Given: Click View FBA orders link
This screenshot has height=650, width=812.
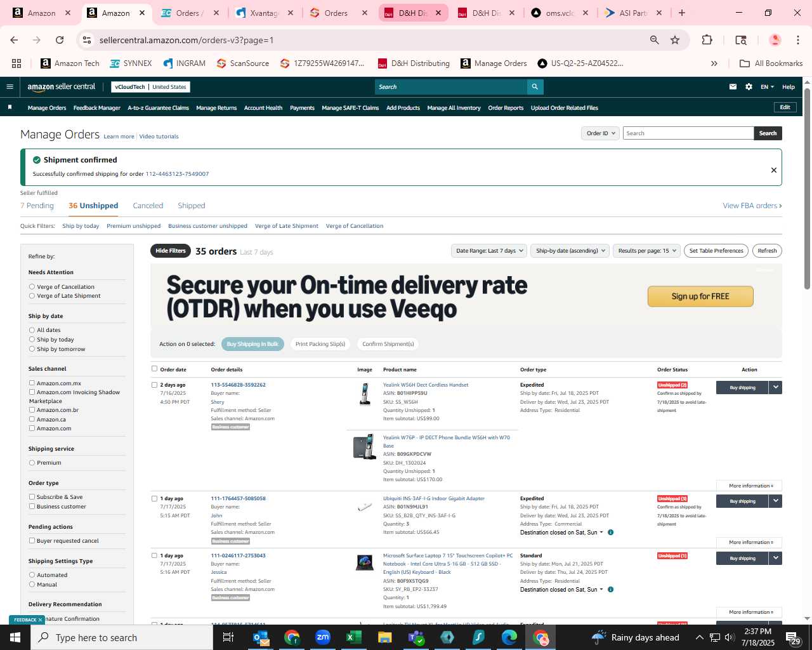Looking at the screenshot, I should 752,206.
